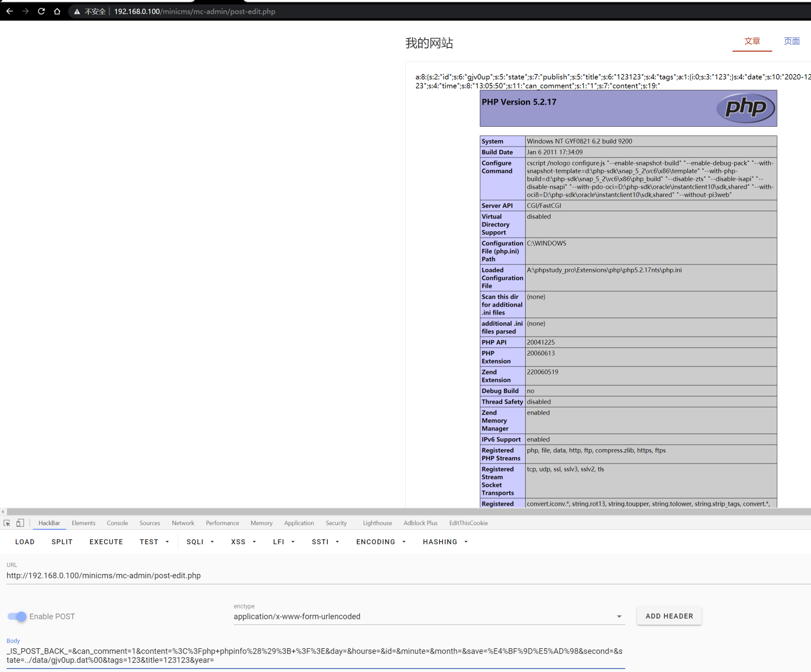Open the SQLI dropdown menu
This screenshot has width=811, height=672.
point(200,542)
